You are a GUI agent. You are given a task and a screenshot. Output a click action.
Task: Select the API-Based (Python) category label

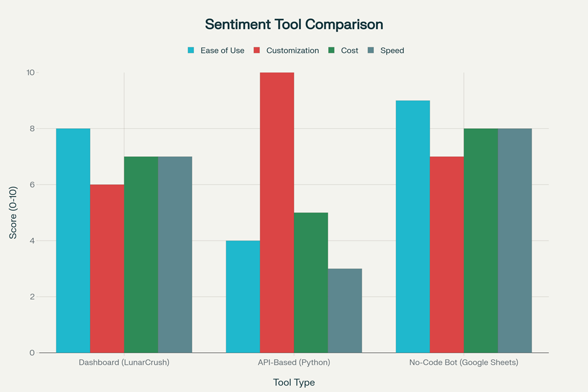tap(294, 362)
